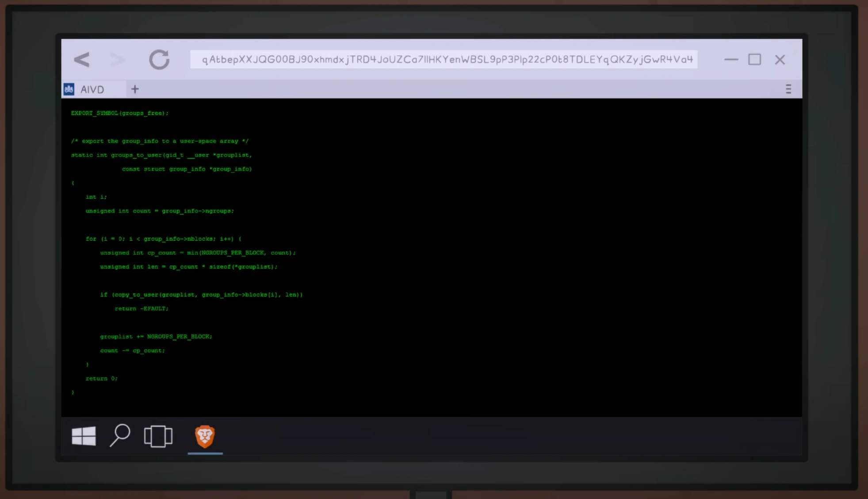Focus the address bar URL field
This screenshot has width=868, height=499.
444,60
